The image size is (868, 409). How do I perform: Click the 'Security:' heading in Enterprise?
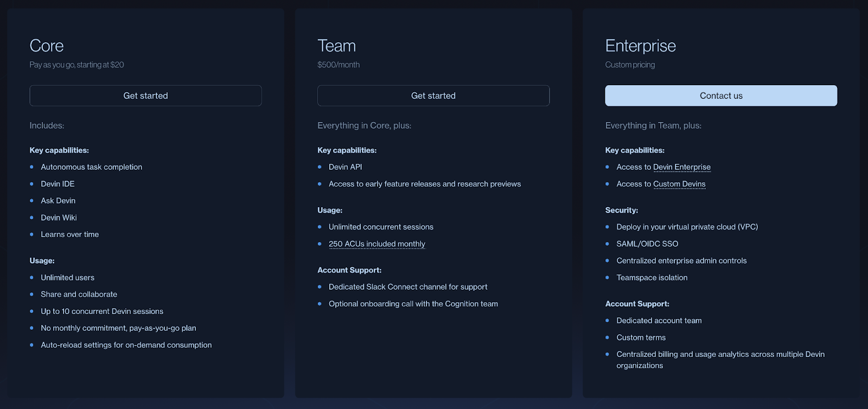click(622, 210)
